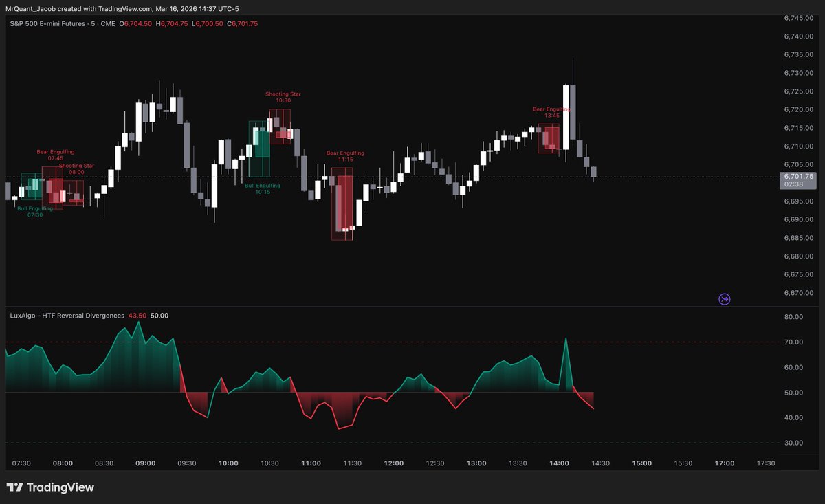Click the 02:38 bar countdown timer
This screenshot has height=504, width=825.
point(795,185)
